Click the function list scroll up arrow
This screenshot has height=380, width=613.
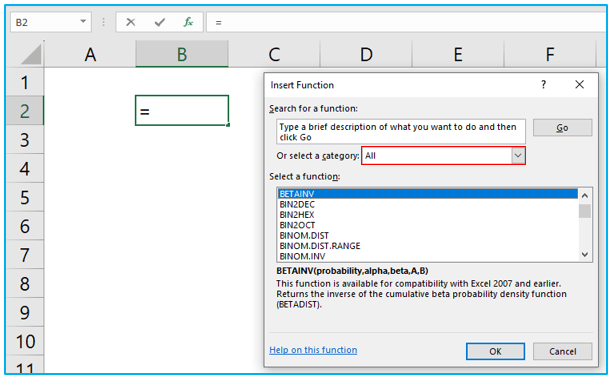point(585,195)
